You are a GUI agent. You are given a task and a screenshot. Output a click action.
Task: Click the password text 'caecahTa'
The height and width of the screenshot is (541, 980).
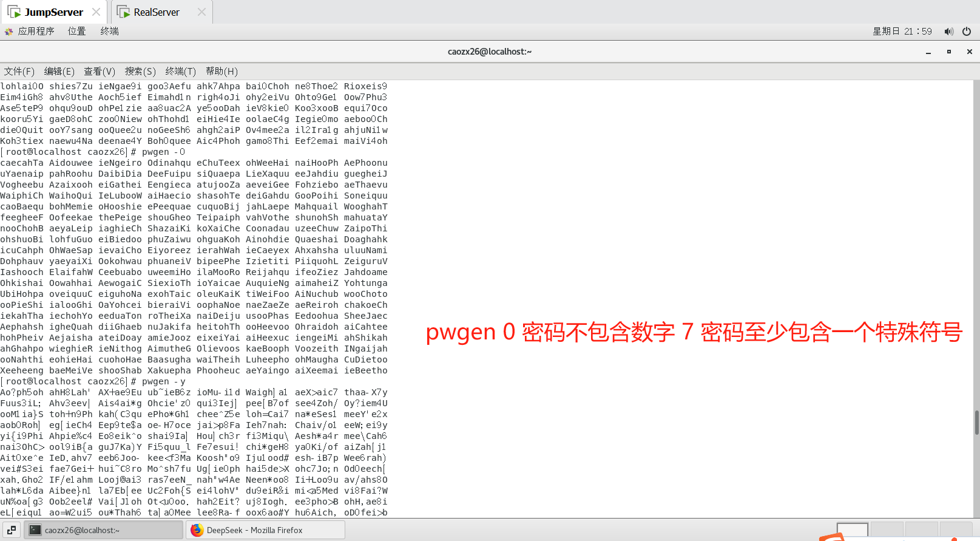pyautogui.click(x=22, y=163)
